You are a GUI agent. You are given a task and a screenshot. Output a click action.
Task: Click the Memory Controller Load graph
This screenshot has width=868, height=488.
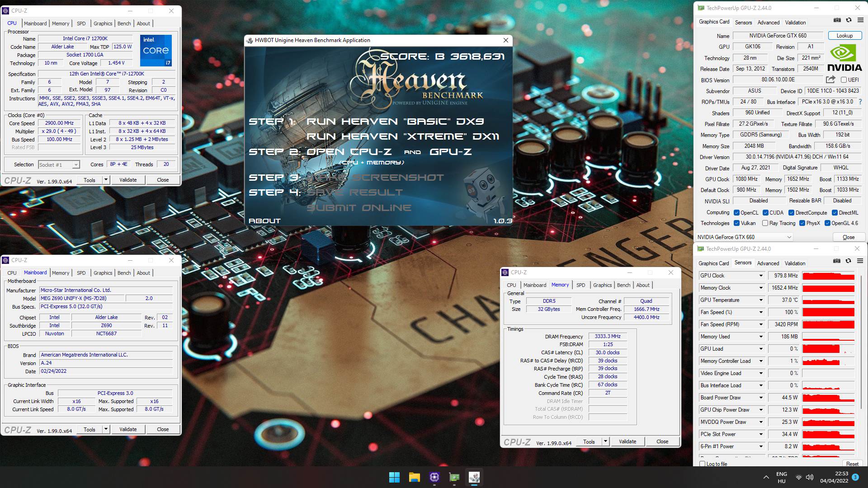[x=828, y=361]
